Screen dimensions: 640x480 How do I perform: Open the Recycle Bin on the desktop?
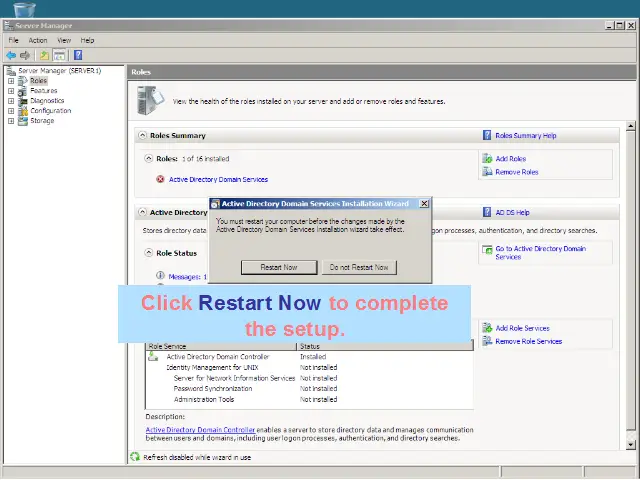(x=24, y=9)
